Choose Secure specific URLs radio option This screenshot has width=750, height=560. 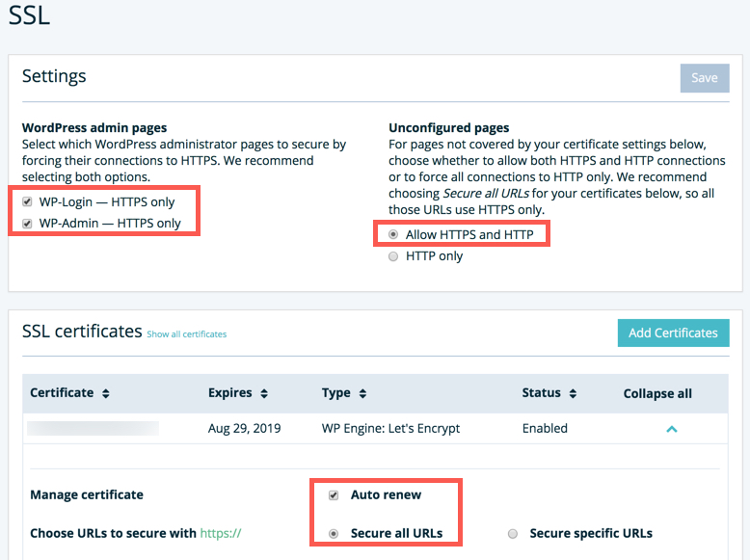[513, 533]
